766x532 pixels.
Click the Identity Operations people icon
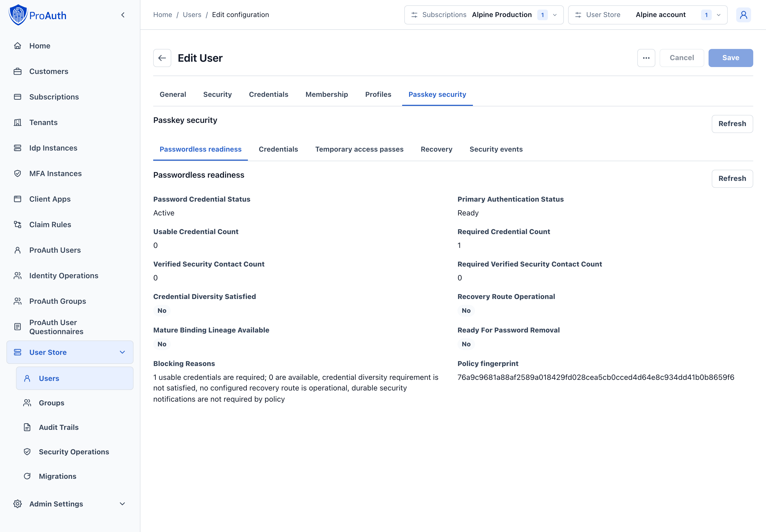click(18, 276)
